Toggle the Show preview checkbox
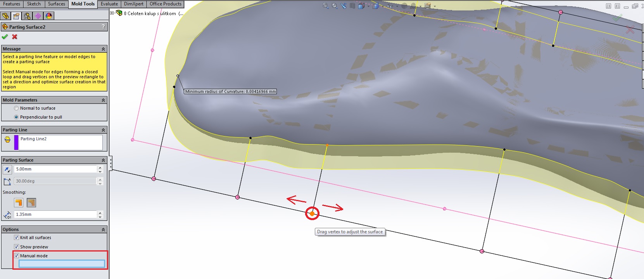Image resolution: width=644 pixels, height=279 pixels. pos(16,247)
